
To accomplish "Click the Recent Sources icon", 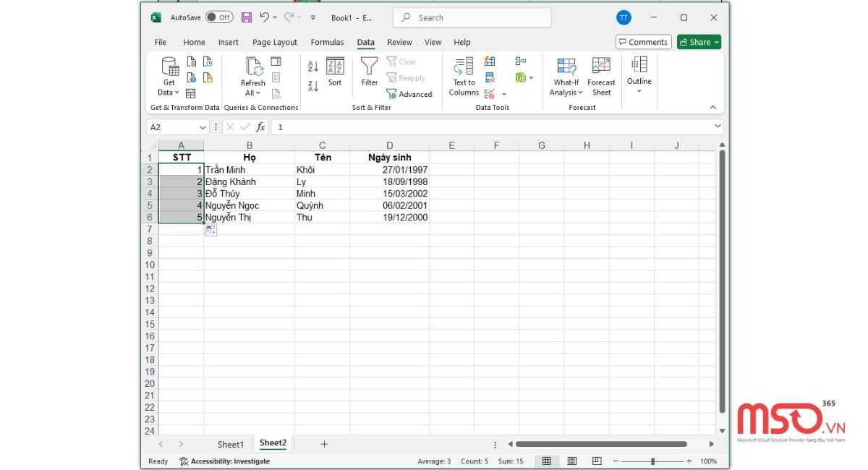I will click(x=208, y=62).
